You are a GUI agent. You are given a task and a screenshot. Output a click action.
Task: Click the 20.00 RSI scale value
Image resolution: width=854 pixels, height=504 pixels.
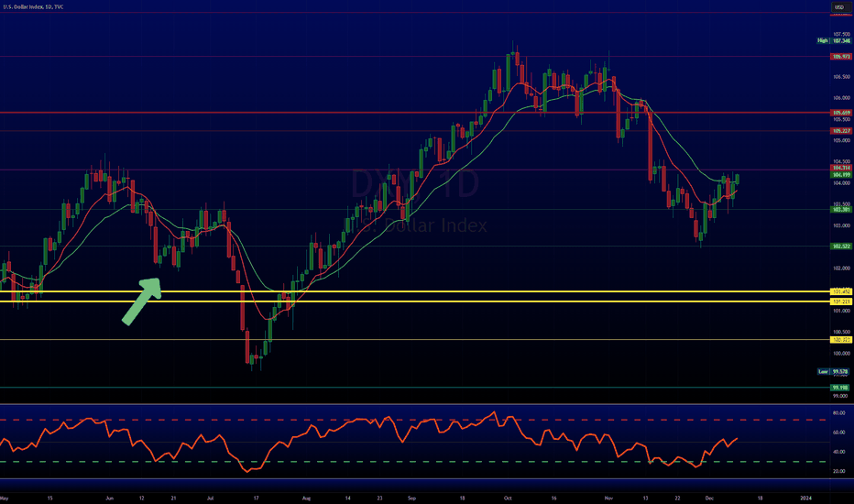point(838,471)
